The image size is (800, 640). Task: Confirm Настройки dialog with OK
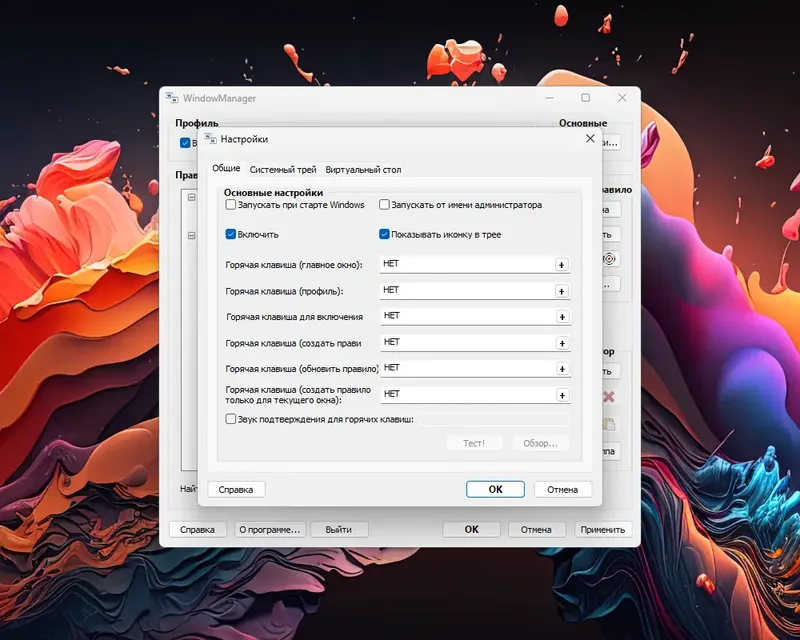[x=495, y=489]
